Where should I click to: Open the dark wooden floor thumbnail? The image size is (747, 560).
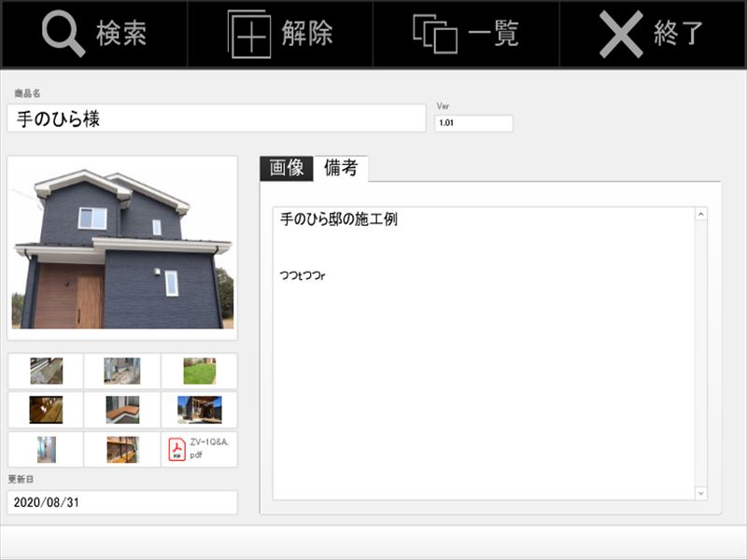point(46,410)
